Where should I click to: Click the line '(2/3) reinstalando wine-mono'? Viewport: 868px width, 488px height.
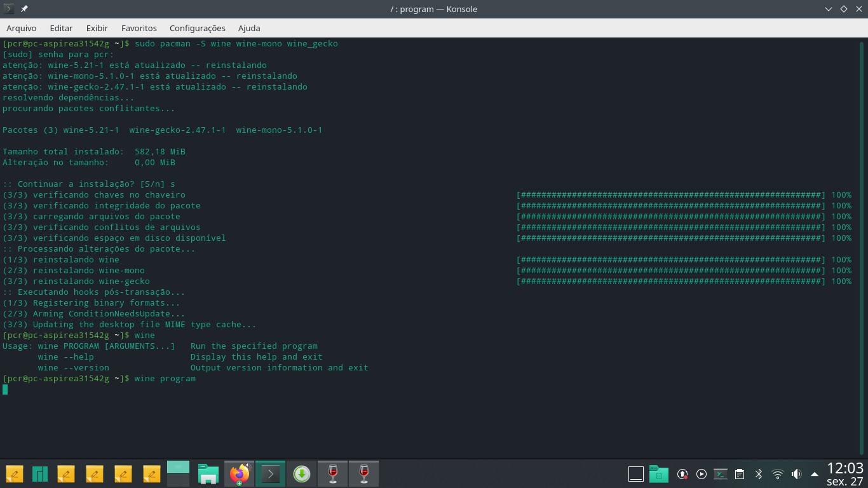(x=74, y=271)
